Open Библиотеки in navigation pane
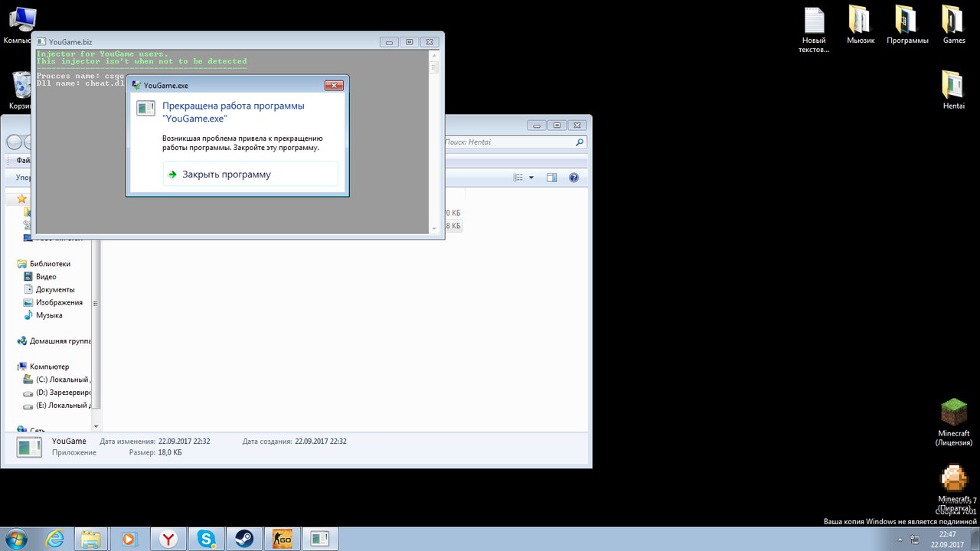 (x=50, y=264)
